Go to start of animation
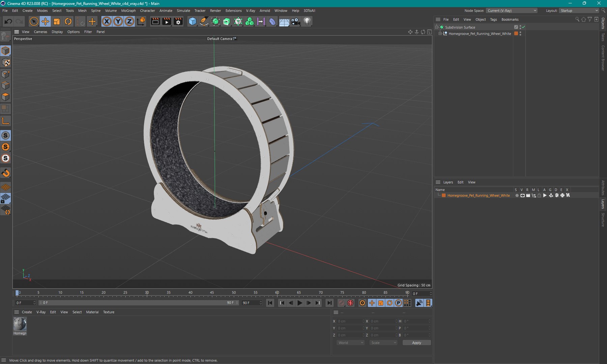The width and height of the screenshot is (607, 364). [270, 303]
